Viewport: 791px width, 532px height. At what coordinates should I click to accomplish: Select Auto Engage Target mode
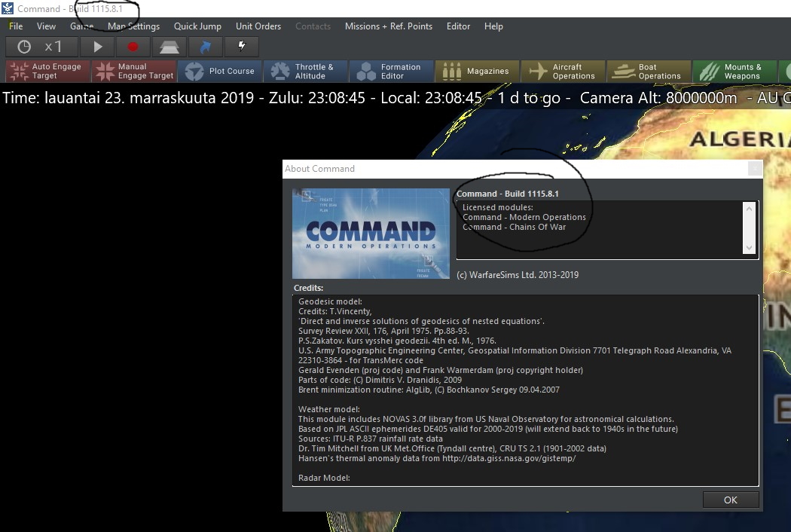tap(47, 71)
